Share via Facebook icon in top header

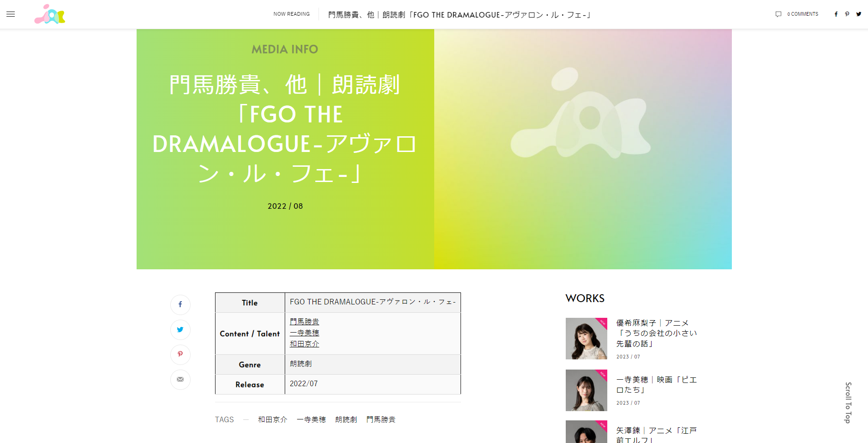(x=836, y=14)
